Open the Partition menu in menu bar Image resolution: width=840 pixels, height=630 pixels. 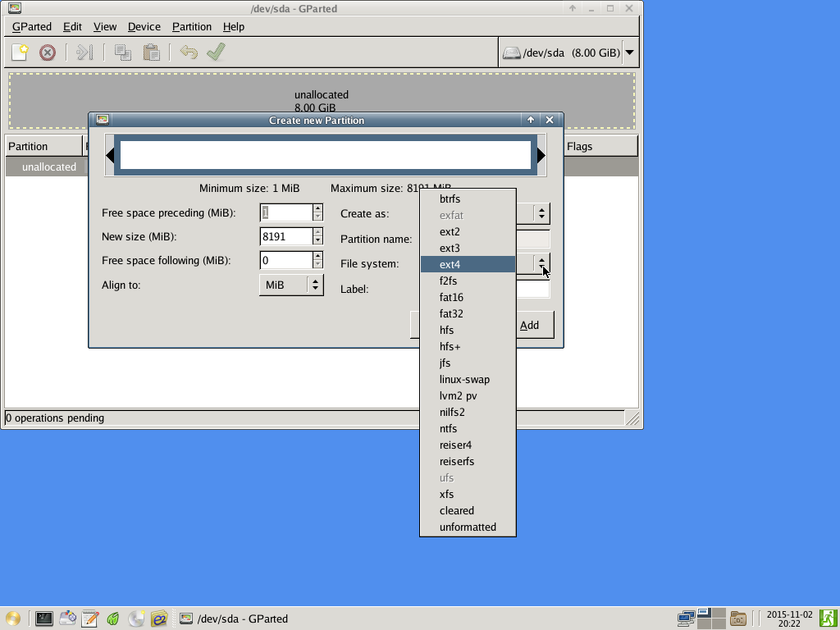(191, 26)
